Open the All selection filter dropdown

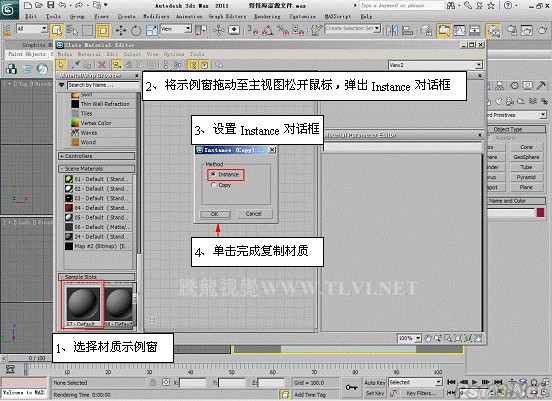click(x=32, y=29)
